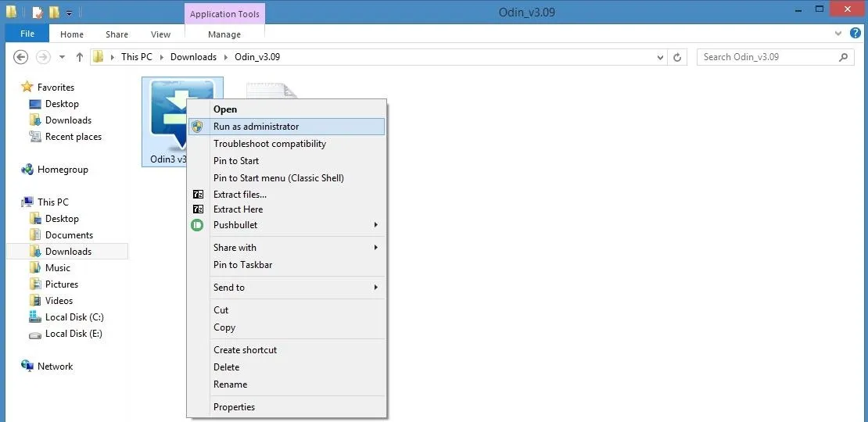Switch to the View ribbon tab

pos(160,34)
